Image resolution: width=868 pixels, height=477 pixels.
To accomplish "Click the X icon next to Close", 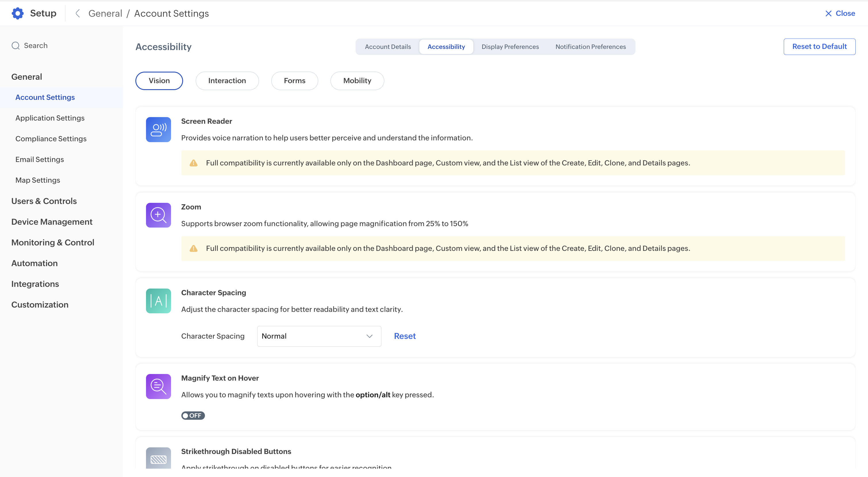I will [x=828, y=14].
